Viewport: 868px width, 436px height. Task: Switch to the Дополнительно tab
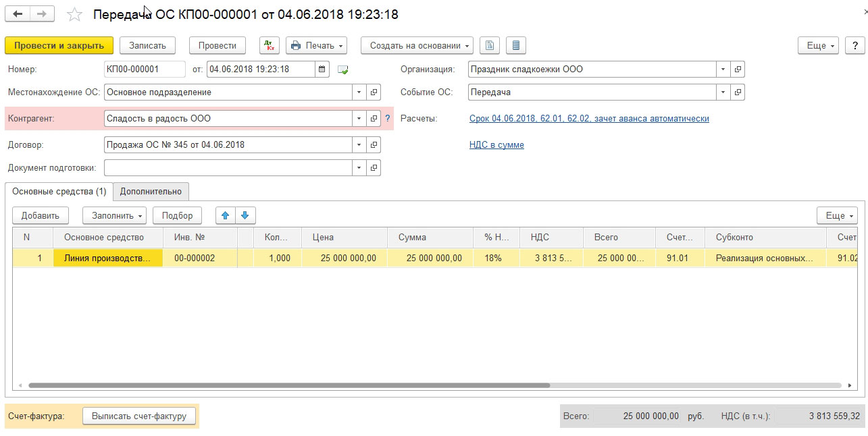tap(151, 191)
